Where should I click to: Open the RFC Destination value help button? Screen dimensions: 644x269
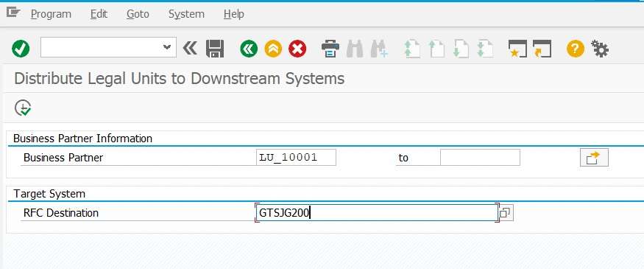506,213
